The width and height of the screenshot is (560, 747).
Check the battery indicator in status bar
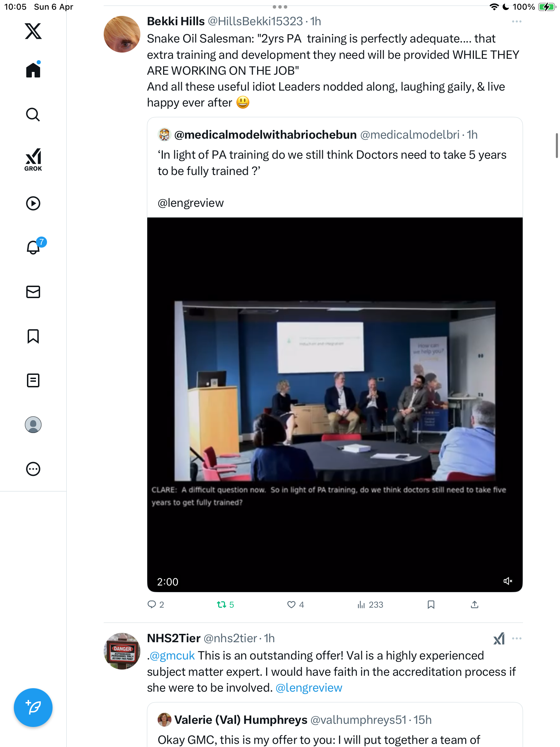[547, 7]
